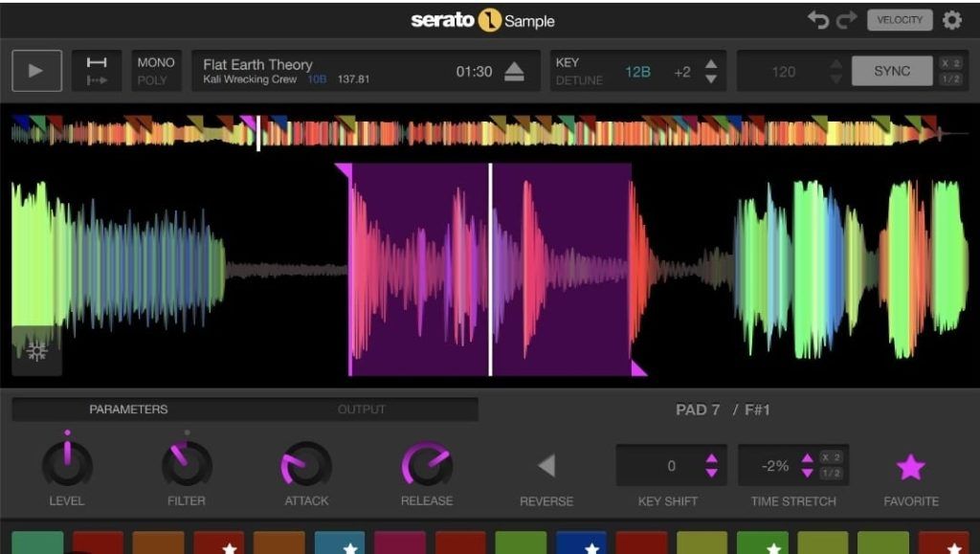Decrease KEY SHIFT with the down arrow

point(711,473)
